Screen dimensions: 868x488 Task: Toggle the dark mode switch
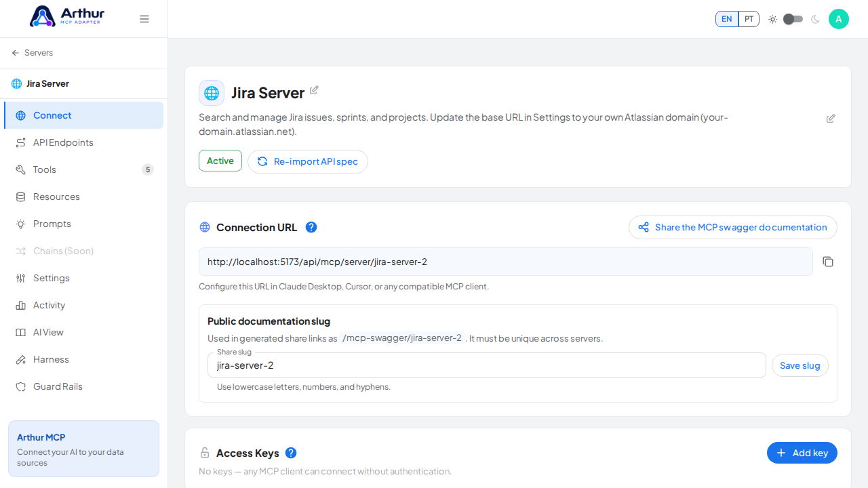pos(793,19)
